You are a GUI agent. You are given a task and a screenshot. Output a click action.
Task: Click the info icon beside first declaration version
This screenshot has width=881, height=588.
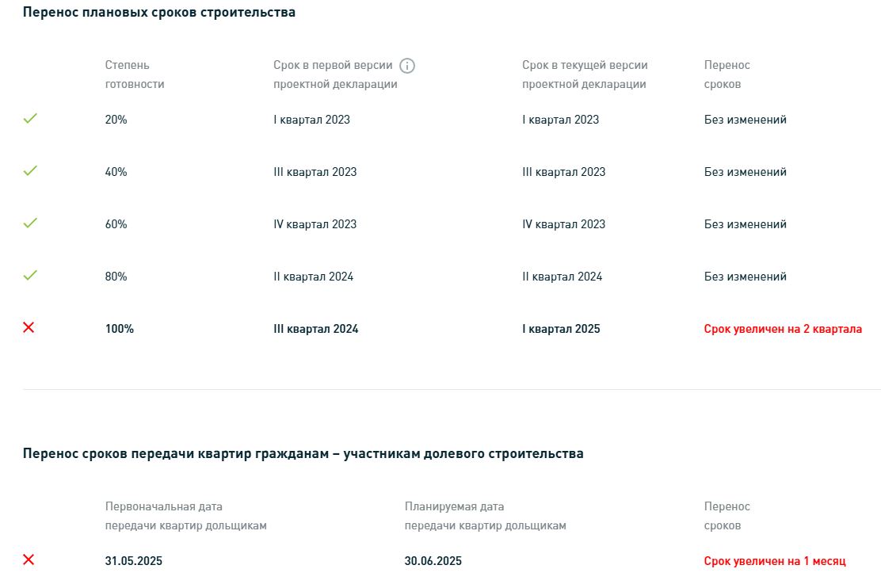(406, 66)
